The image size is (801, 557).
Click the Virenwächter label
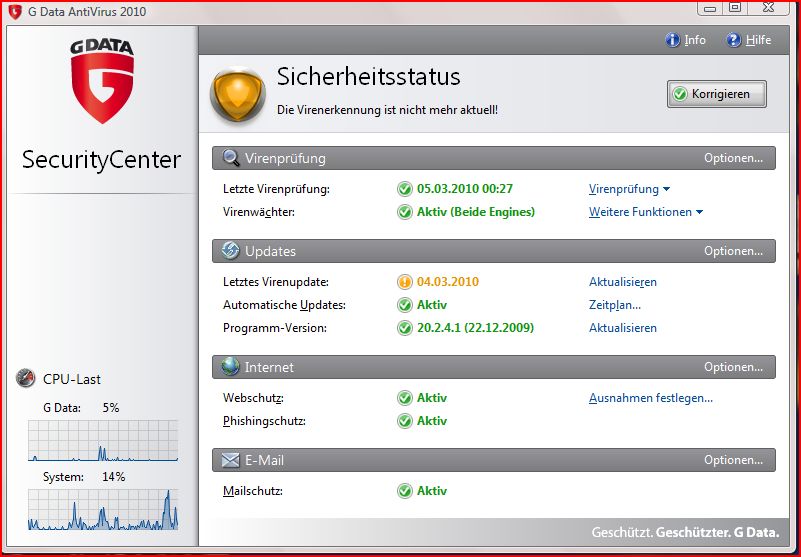[x=259, y=212]
